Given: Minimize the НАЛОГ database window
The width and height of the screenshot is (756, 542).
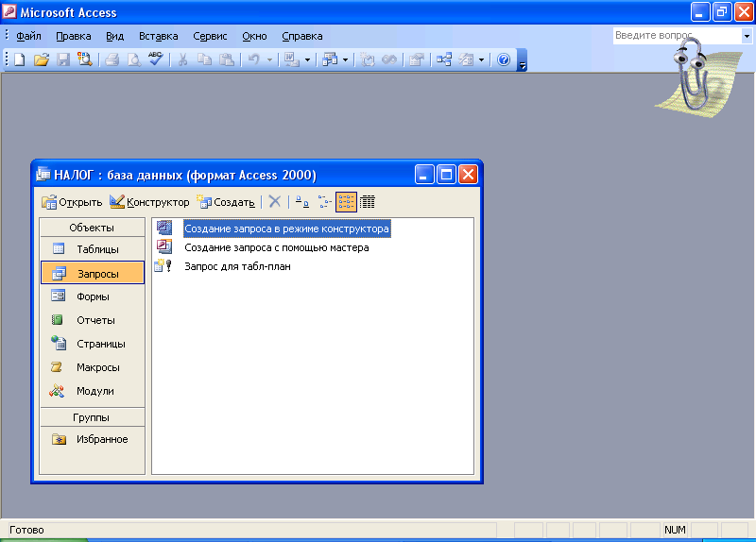Looking at the screenshot, I should click(x=424, y=175).
